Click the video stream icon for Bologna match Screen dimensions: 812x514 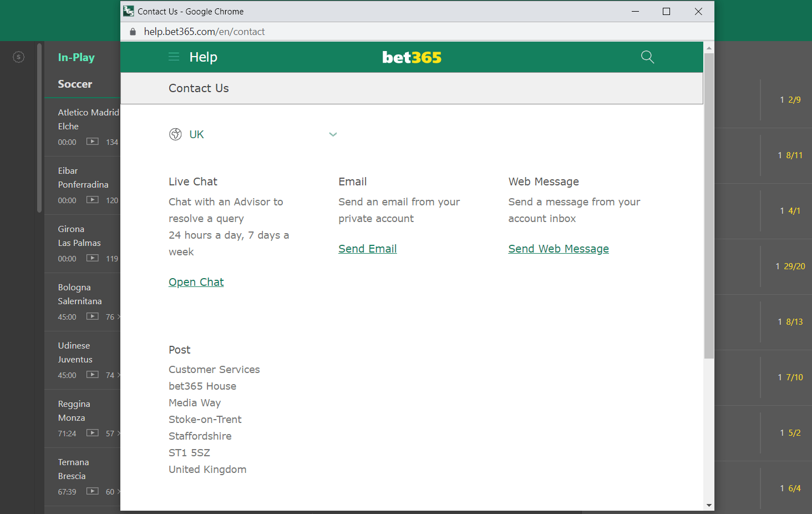click(x=93, y=316)
